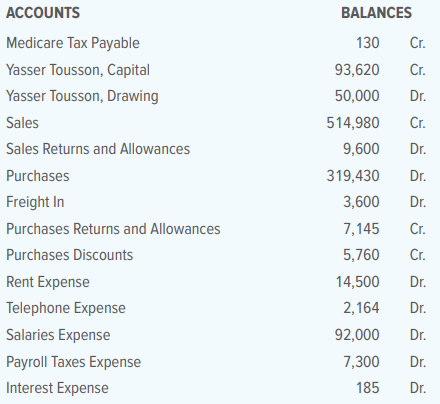Click Sales Returns and Allowances label
Image resolution: width=440 pixels, height=404 pixels.
(x=98, y=149)
